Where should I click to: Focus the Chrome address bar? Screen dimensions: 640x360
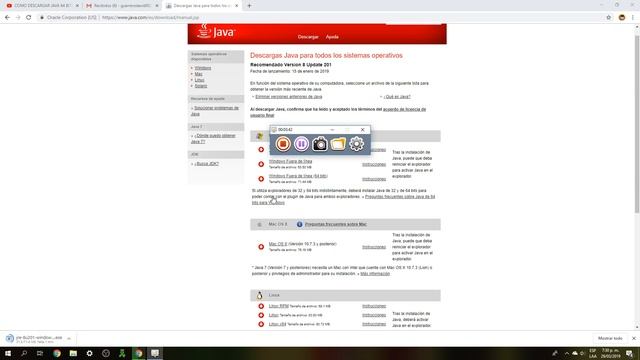(318, 18)
